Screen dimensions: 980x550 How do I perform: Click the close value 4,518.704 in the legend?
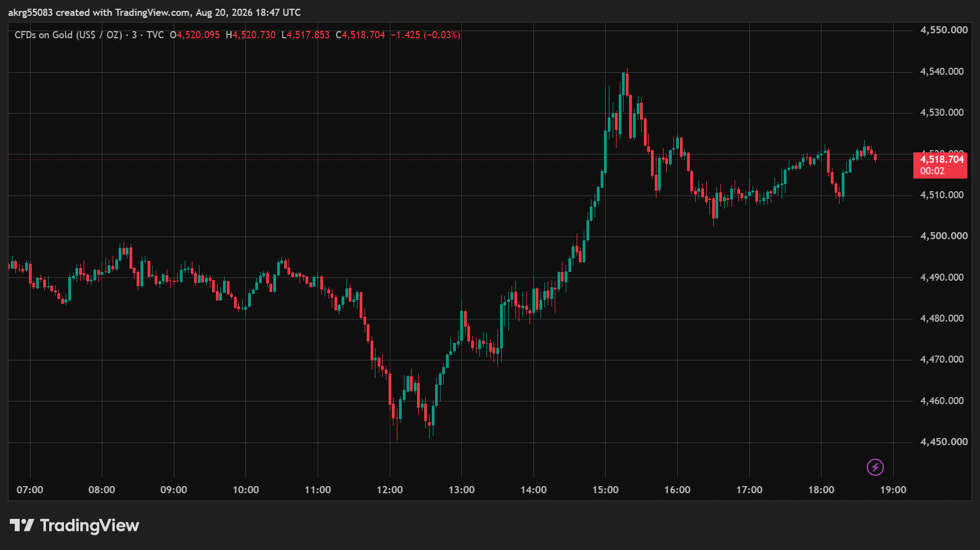(363, 35)
